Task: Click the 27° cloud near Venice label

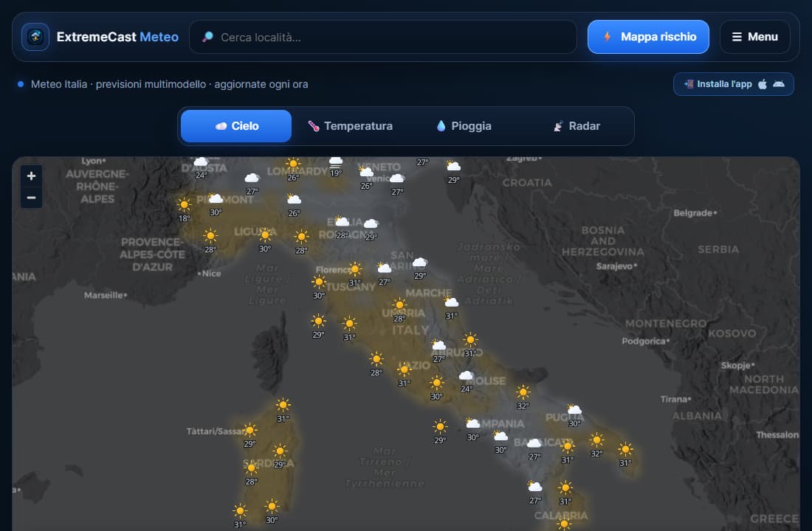Action: (397, 178)
